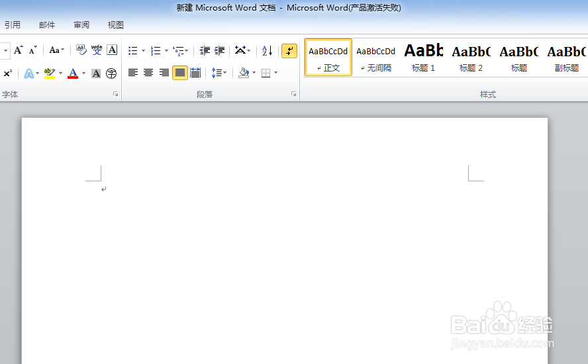
Task: Apply the 标题 1 style
Action: pyautogui.click(x=423, y=58)
